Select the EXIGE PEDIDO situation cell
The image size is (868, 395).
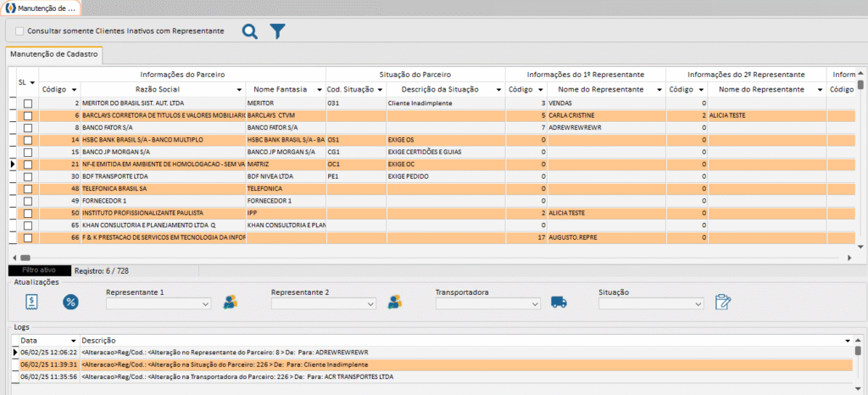tap(446, 176)
